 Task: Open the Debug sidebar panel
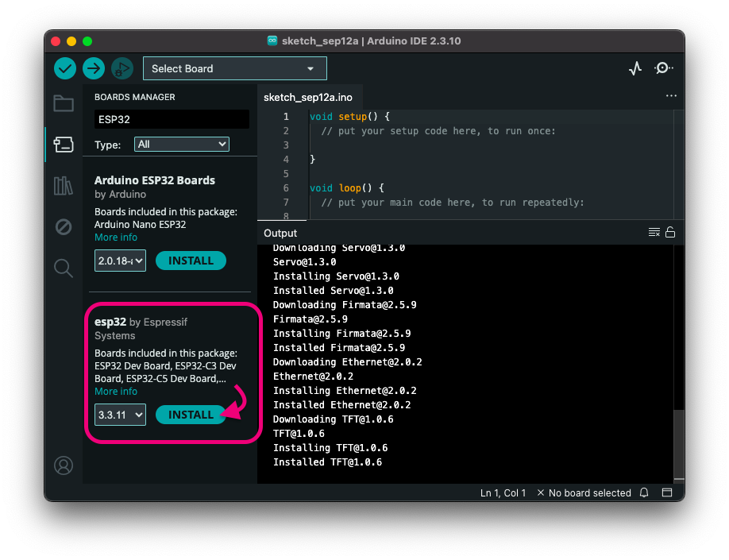pos(64,227)
